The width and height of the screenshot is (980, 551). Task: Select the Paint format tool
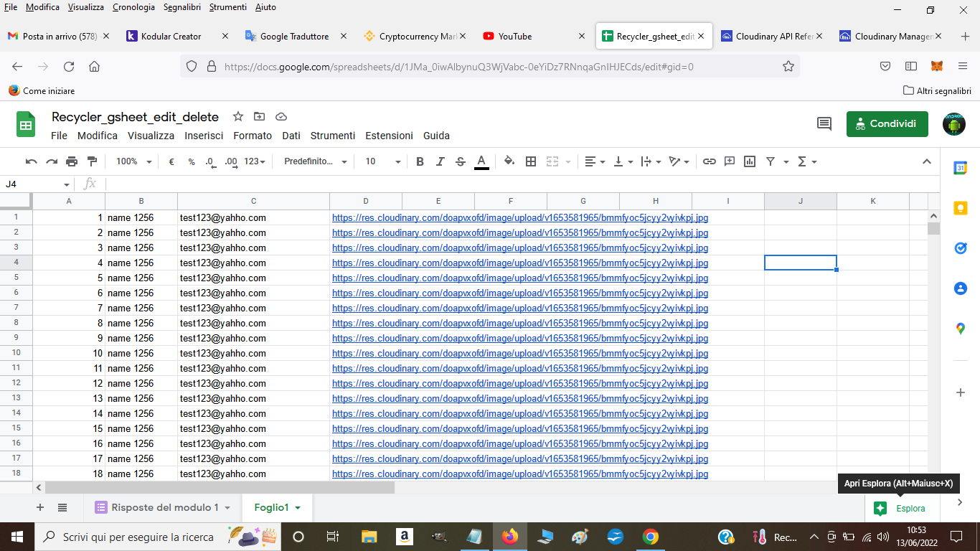click(92, 161)
